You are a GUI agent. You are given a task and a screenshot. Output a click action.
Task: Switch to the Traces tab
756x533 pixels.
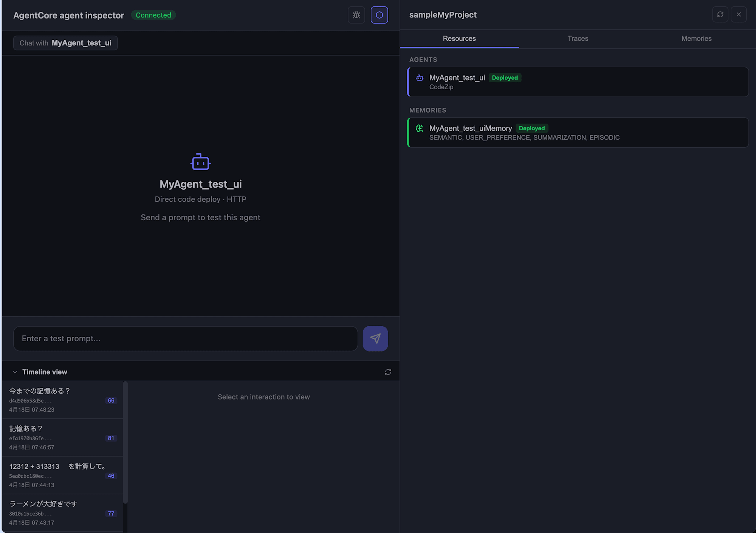coord(578,39)
